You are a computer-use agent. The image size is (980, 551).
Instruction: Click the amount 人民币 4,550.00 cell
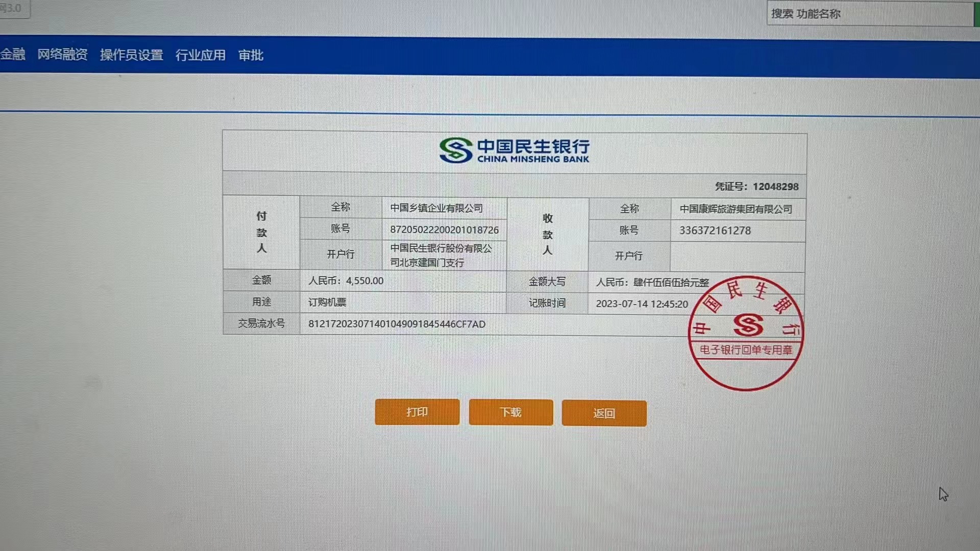346,281
